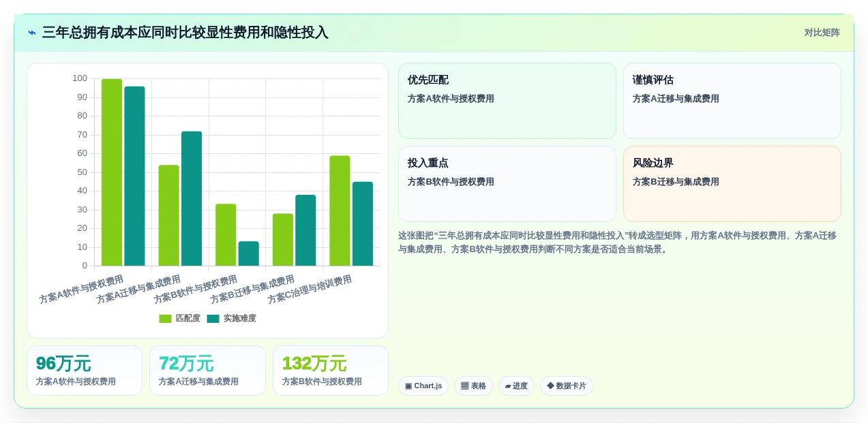Click 方案A软件与授权费用 text in 优先匹配 card
This screenshot has width=868, height=423.
[451, 99]
